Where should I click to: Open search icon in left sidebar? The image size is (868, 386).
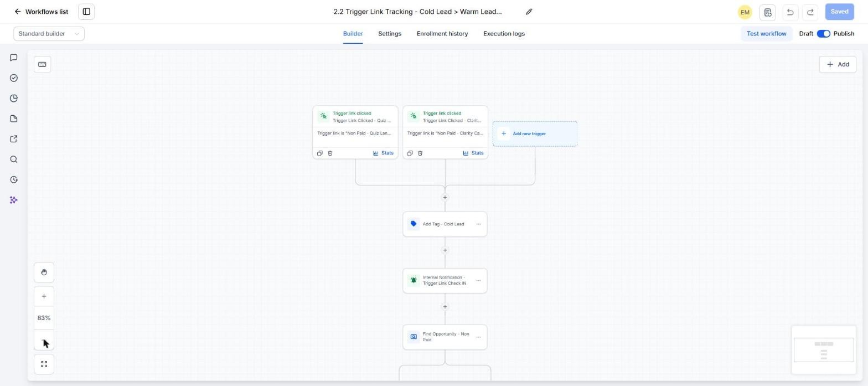point(14,159)
